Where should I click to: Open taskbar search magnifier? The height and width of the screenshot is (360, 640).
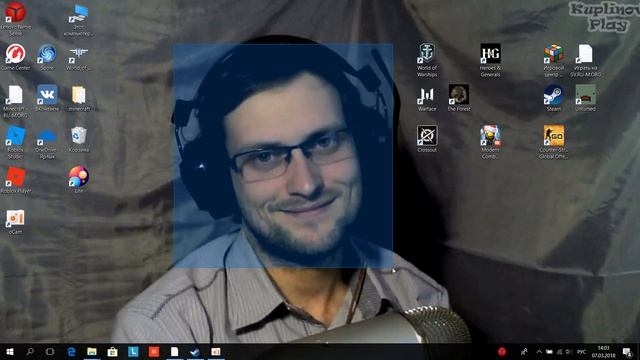click(30, 351)
